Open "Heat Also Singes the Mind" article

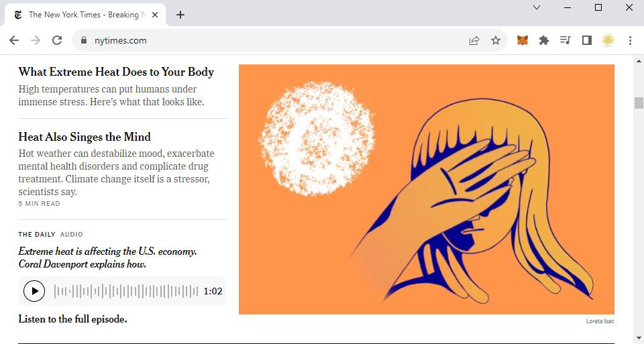(x=85, y=137)
